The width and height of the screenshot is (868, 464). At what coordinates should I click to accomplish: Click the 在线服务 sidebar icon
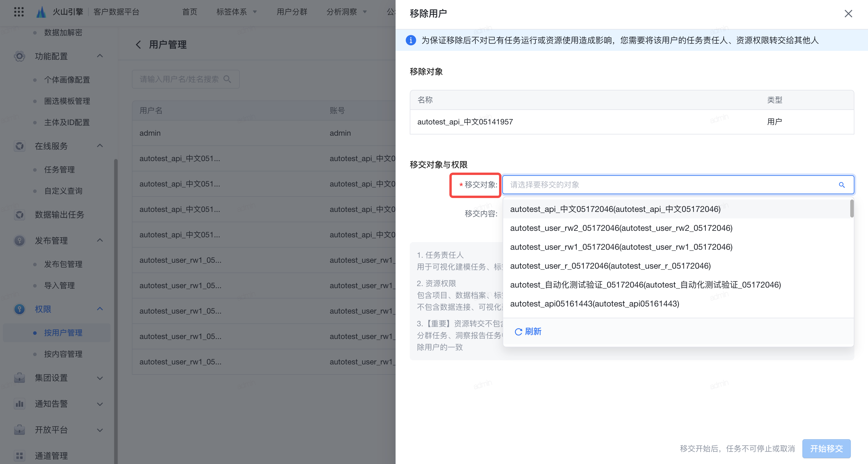click(20, 146)
